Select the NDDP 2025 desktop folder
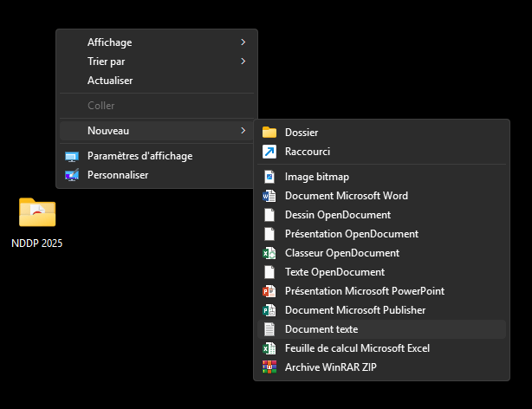The width and height of the screenshot is (532, 409). 37,223
